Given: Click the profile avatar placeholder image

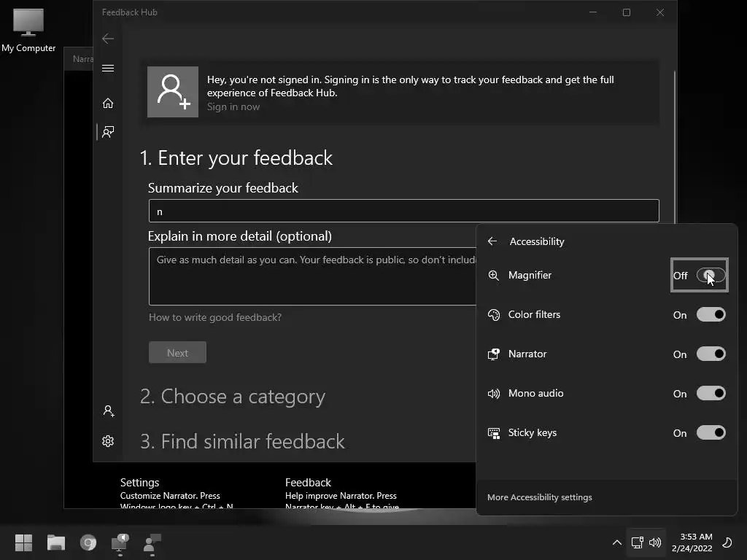Looking at the screenshot, I should pos(173,92).
